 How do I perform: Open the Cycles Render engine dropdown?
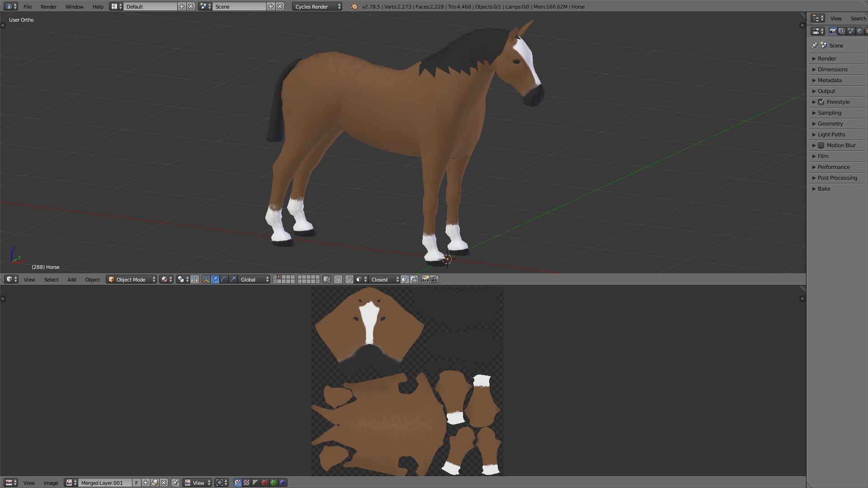[x=317, y=7]
